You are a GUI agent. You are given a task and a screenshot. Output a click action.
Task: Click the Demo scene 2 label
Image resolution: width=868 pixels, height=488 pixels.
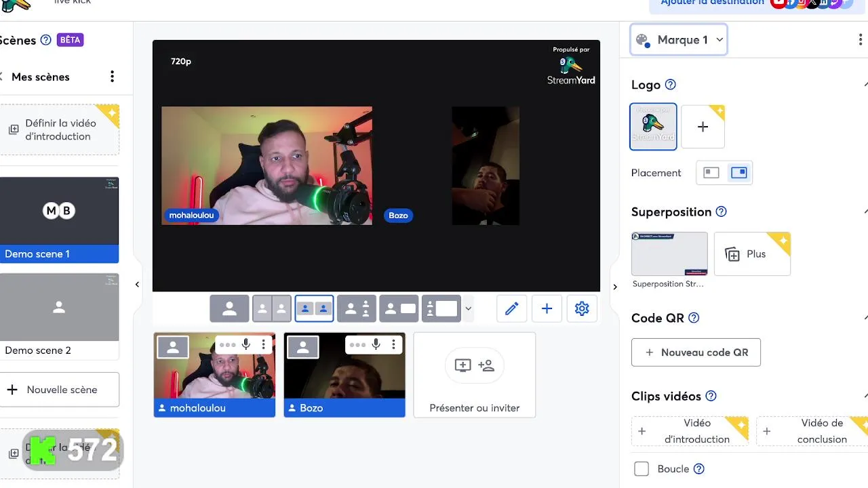(38, 350)
